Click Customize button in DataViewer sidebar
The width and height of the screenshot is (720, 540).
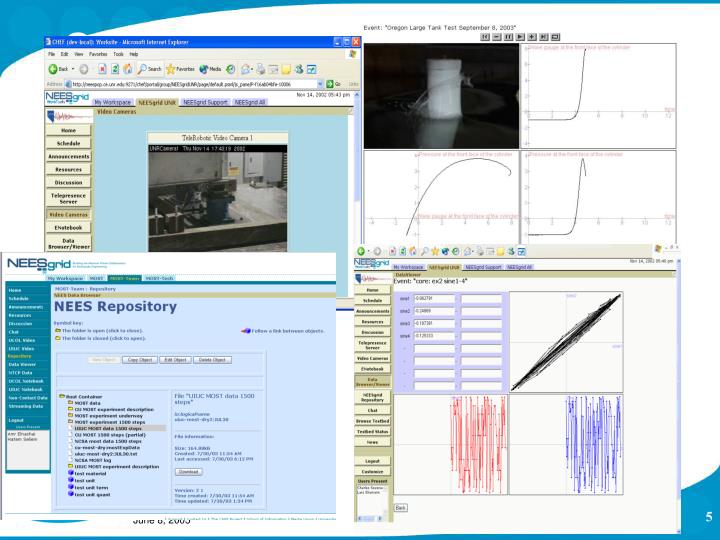(x=372, y=472)
